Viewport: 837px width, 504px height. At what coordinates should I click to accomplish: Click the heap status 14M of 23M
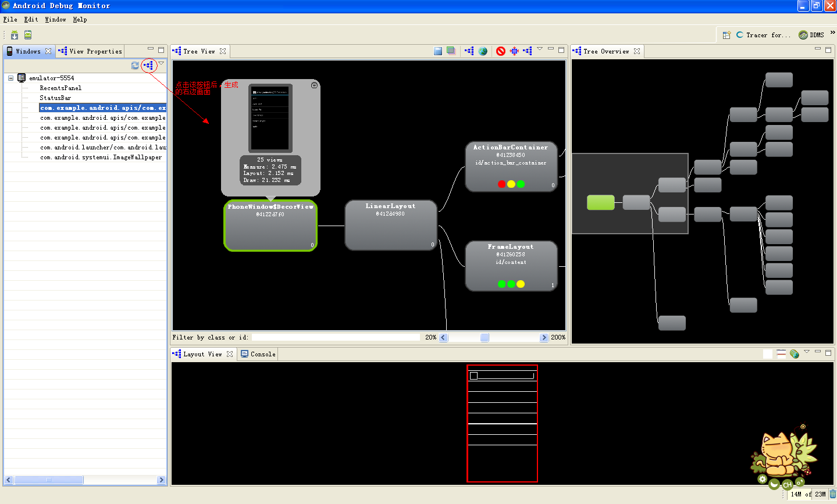(808, 494)
